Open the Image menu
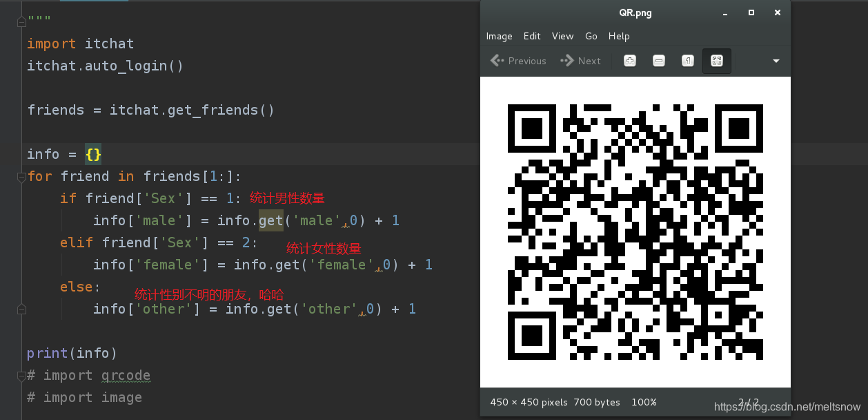Viewport: 868px width, 420px height. (x=499, y=36)
